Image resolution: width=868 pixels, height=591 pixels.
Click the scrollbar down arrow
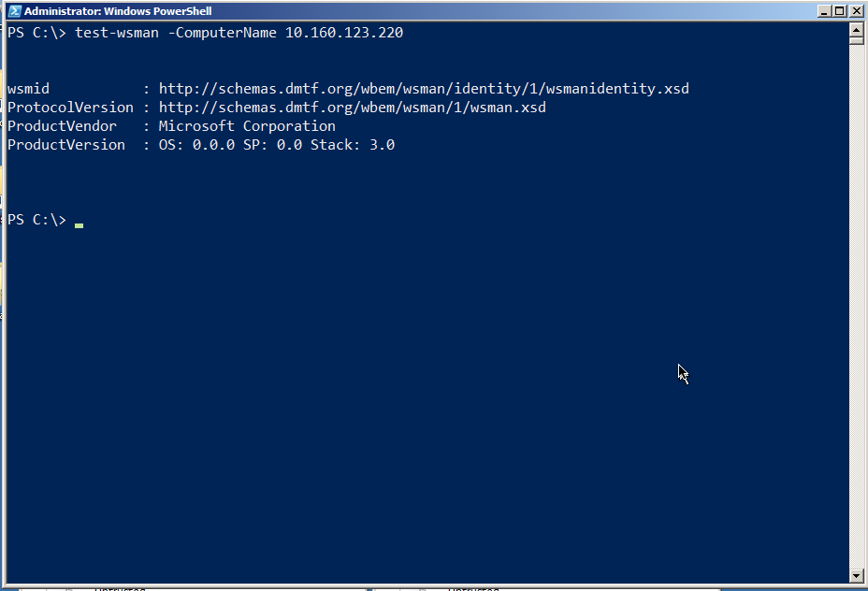(855, 576)
